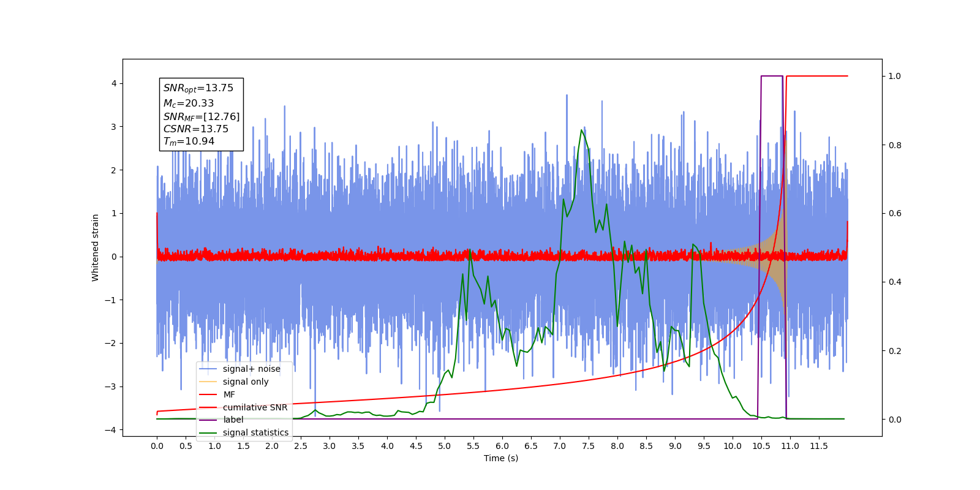
Task: Click the 4 tick on the strain axis
Action: (114, 83)
